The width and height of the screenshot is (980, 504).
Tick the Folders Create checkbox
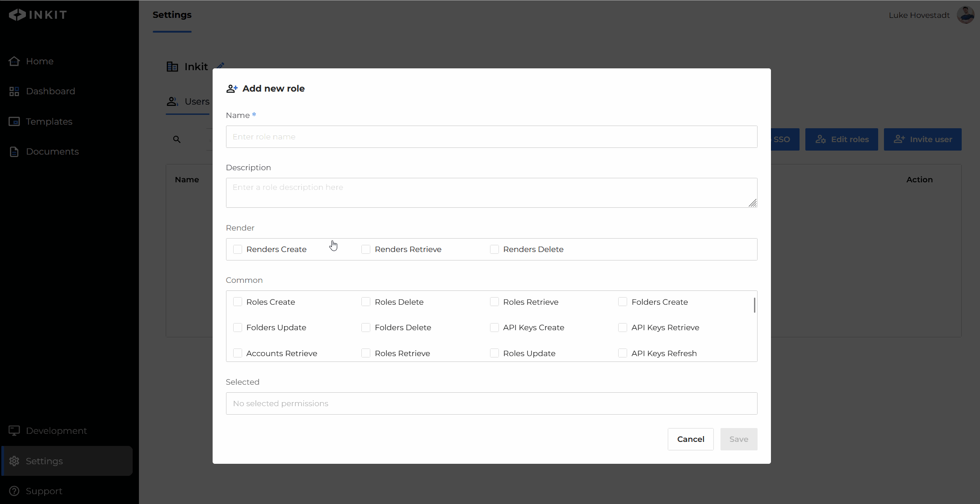click(x=623, y=302)
